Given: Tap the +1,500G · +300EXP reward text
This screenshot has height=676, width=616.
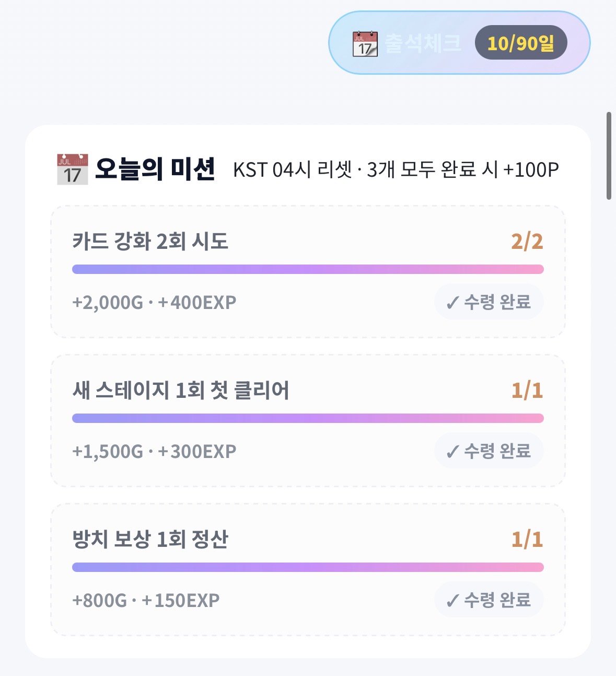Looking at the screenshot, I should coord(154,451).
